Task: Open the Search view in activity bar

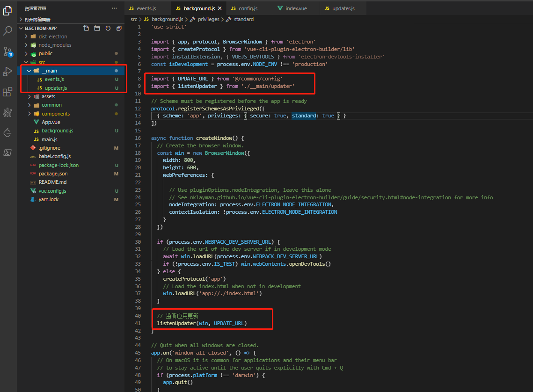Action: tap(7, 31)
